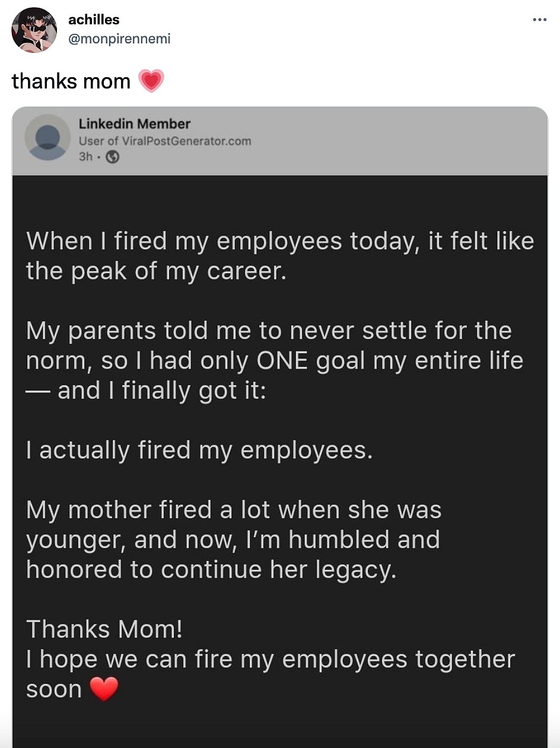The height and width of the screenshot is (748, 560).
Task: Click the Linkedin Member name text
Action: point(132,123)
